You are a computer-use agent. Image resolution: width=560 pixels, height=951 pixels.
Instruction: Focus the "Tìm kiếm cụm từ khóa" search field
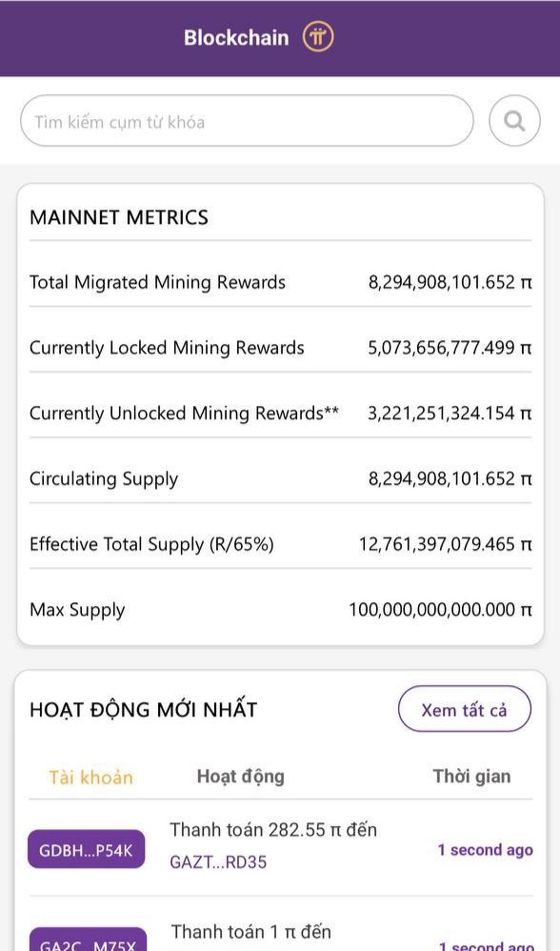point(247,121)
